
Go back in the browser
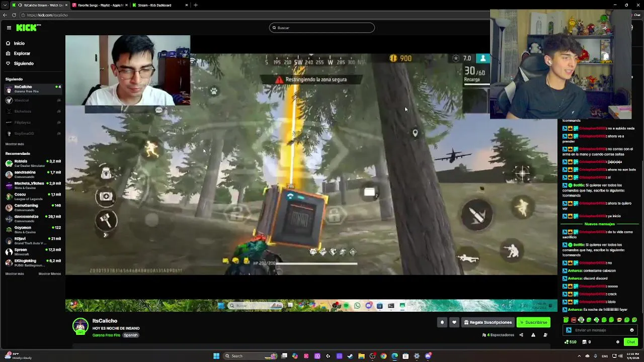(5, 15)
